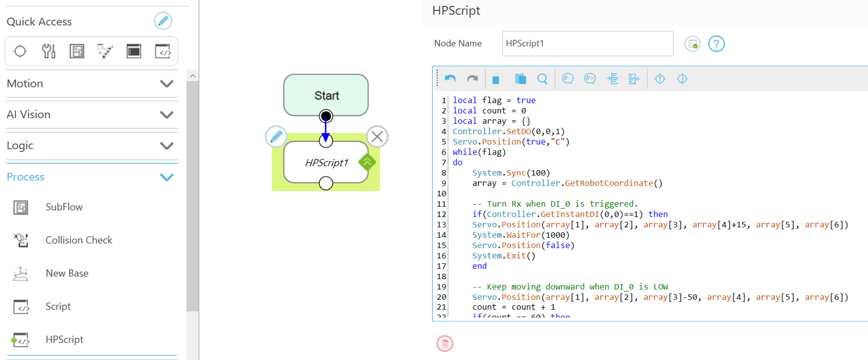
Task: Increase indent with the indent icon
Action: (612, 79)
